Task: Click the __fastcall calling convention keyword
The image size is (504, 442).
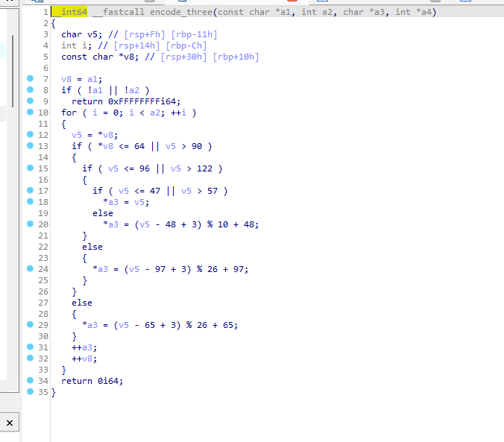Action: pos(117,12)
